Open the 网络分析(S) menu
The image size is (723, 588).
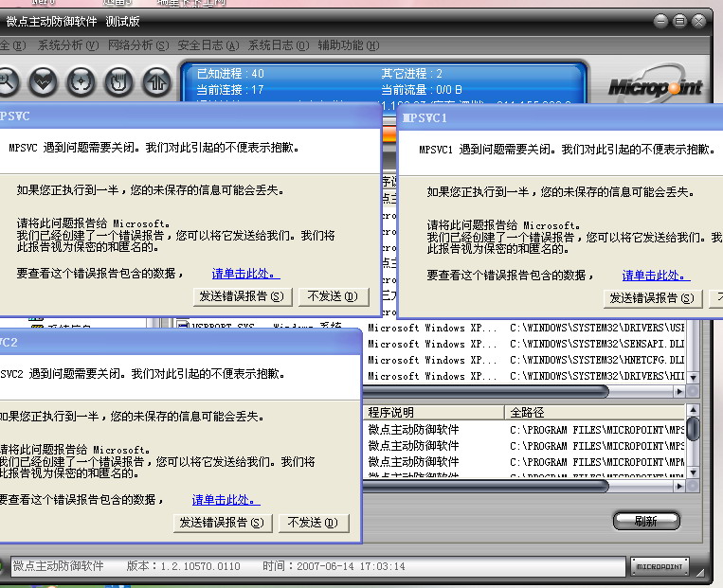point(138,45)
